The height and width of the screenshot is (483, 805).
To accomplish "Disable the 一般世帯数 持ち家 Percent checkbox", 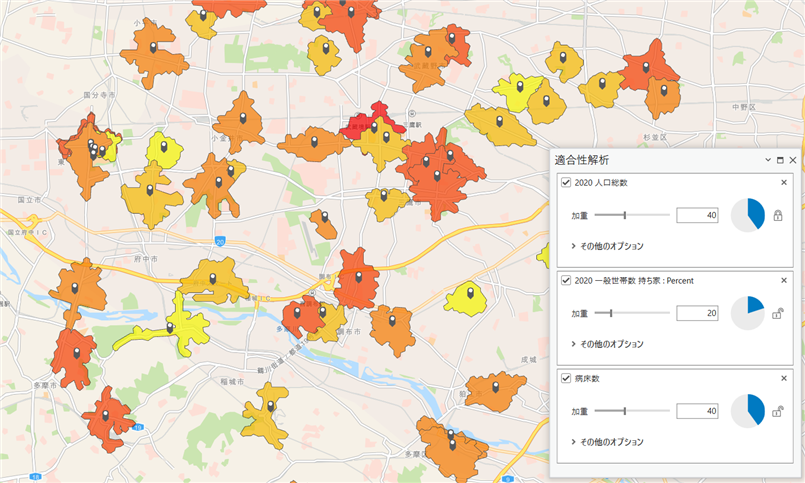I will [x=566, y=281].
